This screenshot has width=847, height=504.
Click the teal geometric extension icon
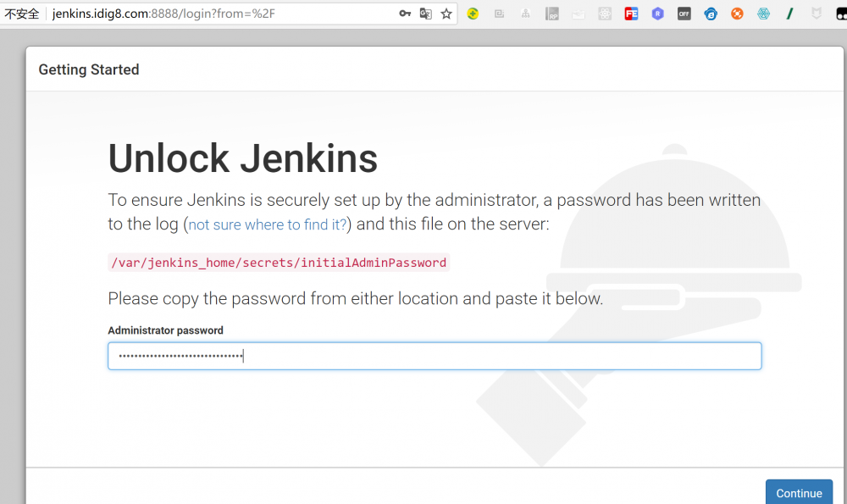[x=762, y=13]
